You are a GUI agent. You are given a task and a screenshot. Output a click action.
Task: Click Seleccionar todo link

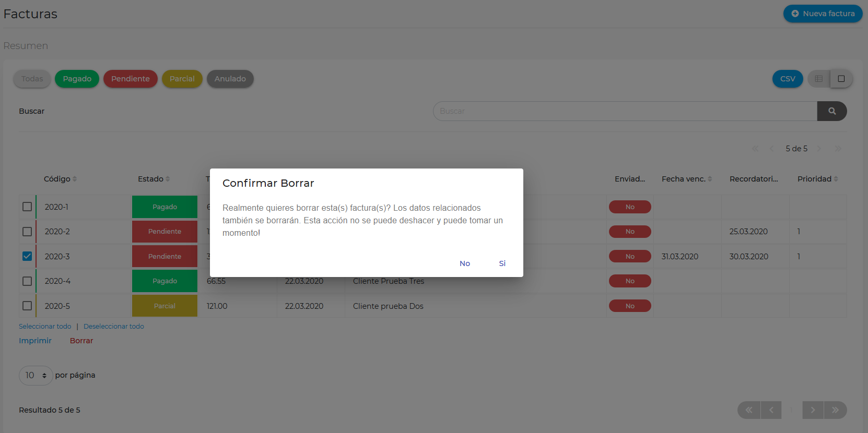pyautogui.click(x=45, y=327)
